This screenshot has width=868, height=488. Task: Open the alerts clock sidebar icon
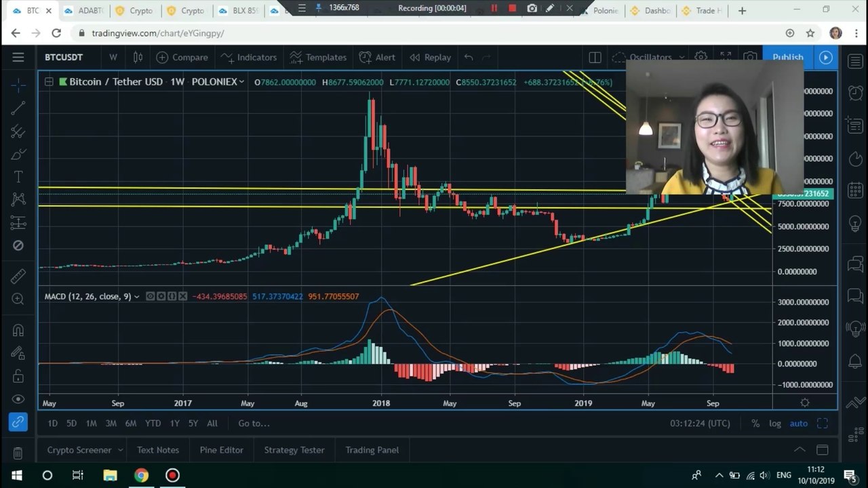[855, 93]
